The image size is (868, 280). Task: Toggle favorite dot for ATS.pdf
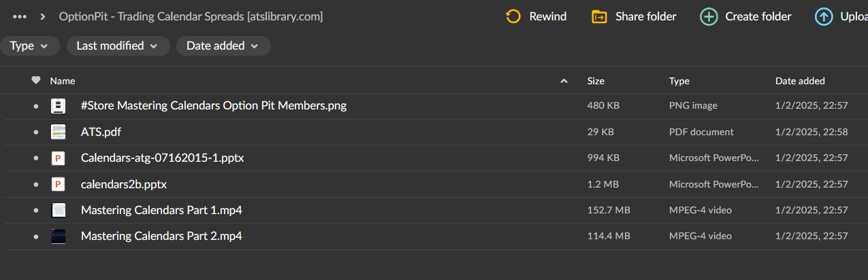[x=36, y=133]
